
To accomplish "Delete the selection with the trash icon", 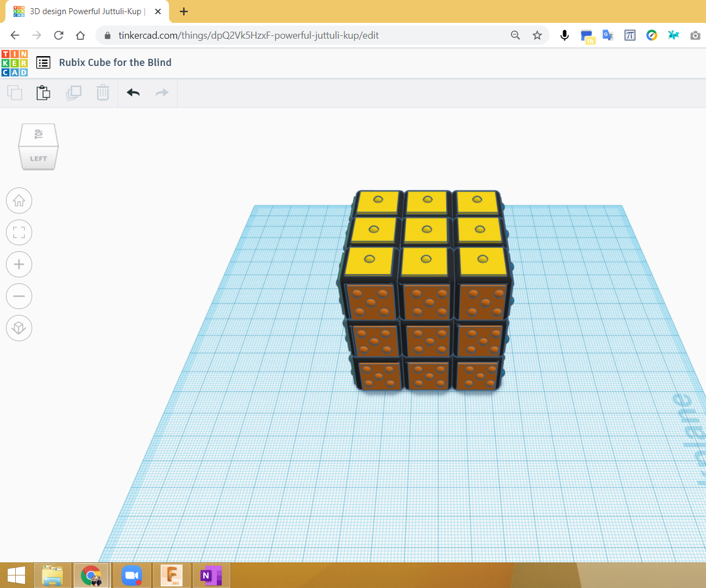I will pos(103,93).
